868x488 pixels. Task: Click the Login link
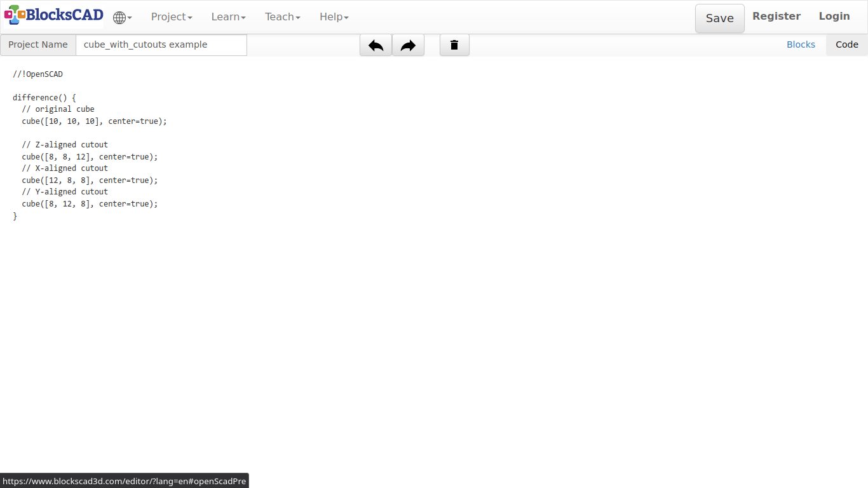(834, 17)
